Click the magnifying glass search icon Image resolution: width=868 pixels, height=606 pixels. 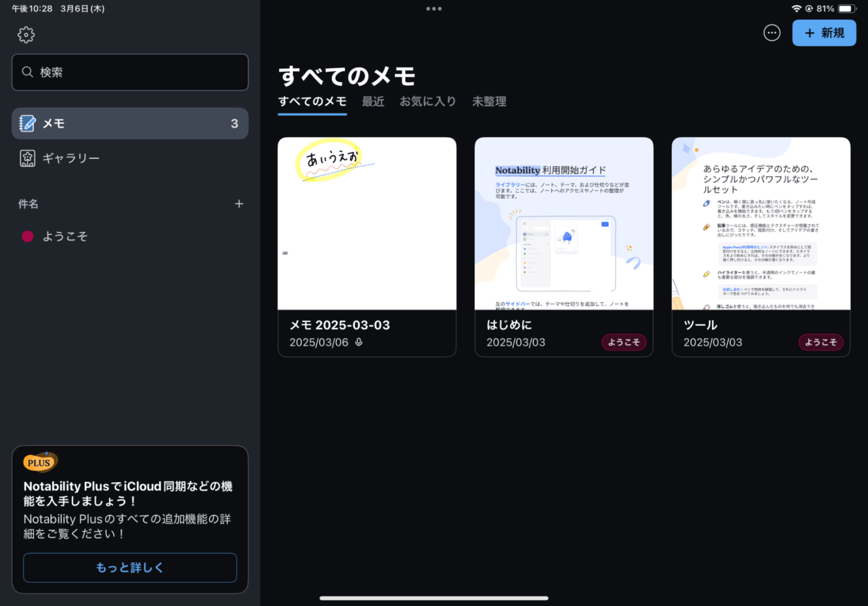[x=27, y=72]
